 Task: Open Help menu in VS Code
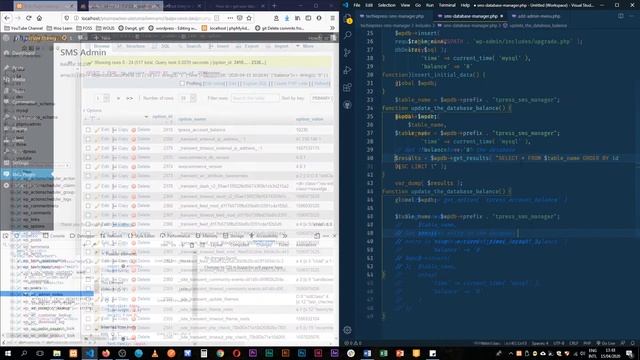465,5
